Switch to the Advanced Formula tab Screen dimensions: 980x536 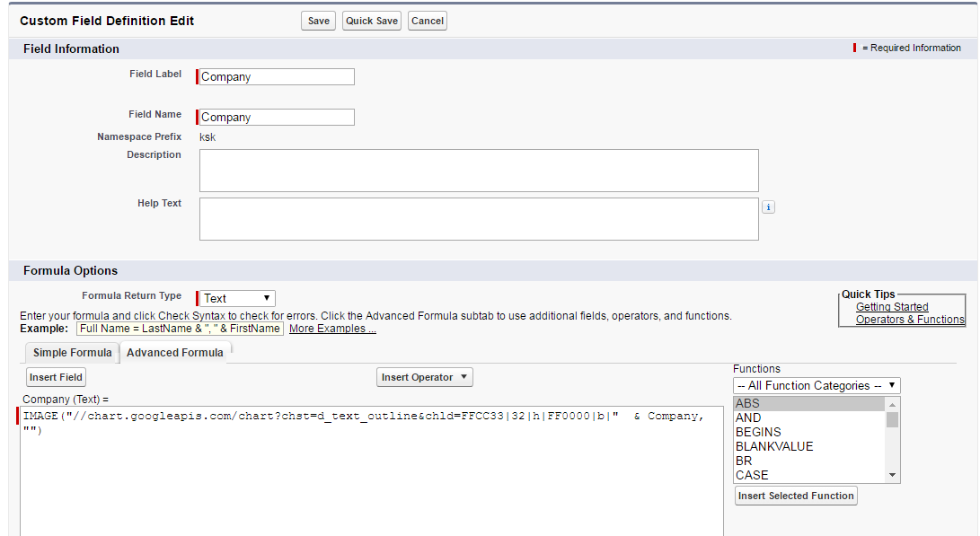[174, 352]
